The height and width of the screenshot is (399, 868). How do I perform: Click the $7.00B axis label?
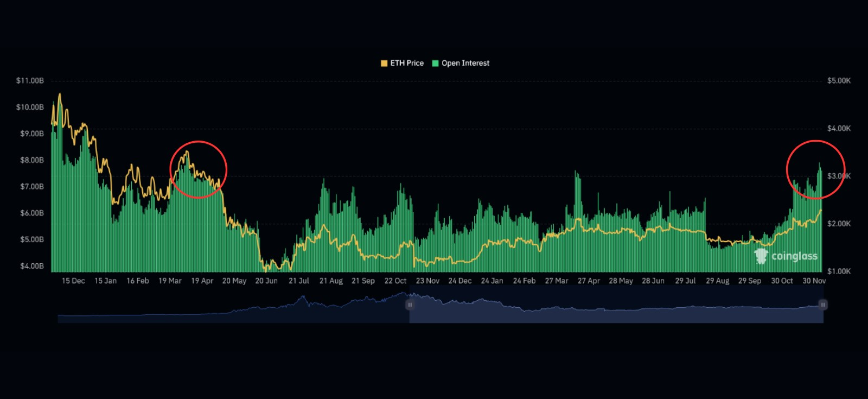(32, 187)
